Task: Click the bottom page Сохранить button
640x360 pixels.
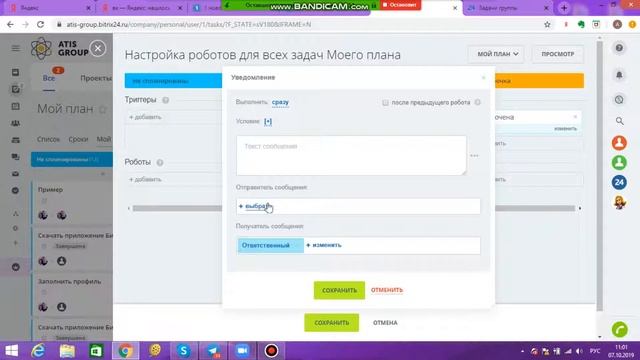Action: [331, 322]
